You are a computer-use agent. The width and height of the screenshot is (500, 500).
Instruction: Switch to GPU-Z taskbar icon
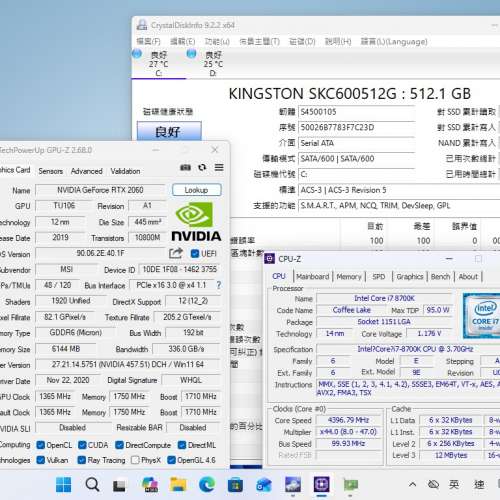click(x=351, y=485)
